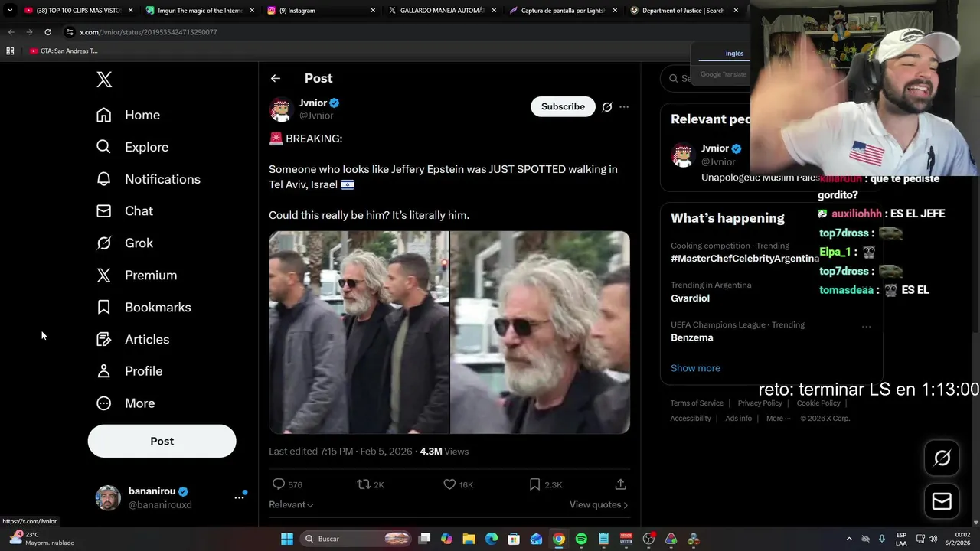Image resolution: width=980 pixels, height=551 pixels.
Task: Open the Windows Start menu
Action: tap(287, 539)
